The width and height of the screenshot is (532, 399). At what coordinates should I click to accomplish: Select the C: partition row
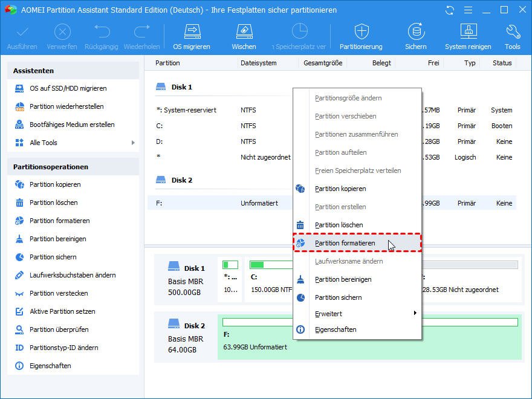point(332,126)
